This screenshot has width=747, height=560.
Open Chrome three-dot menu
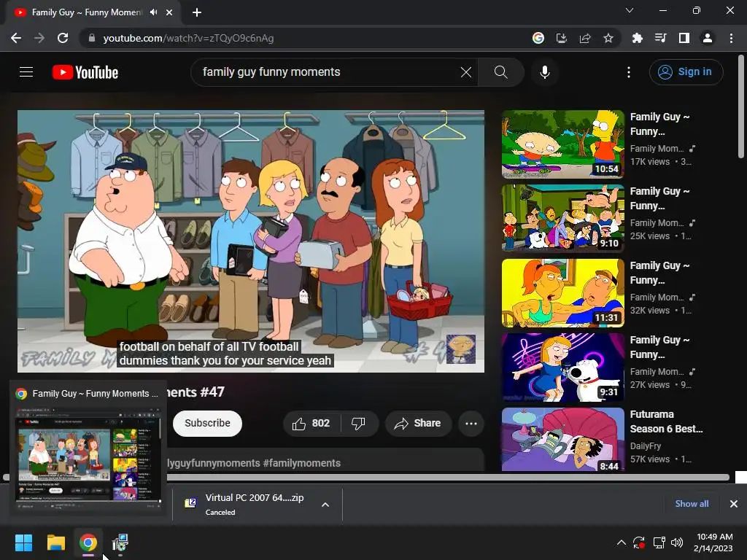731,38
